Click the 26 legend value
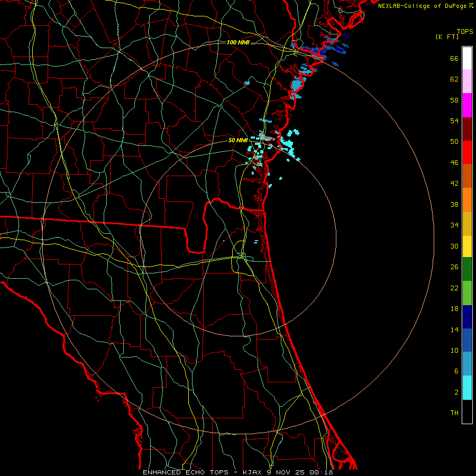 [x=454, y=267]
